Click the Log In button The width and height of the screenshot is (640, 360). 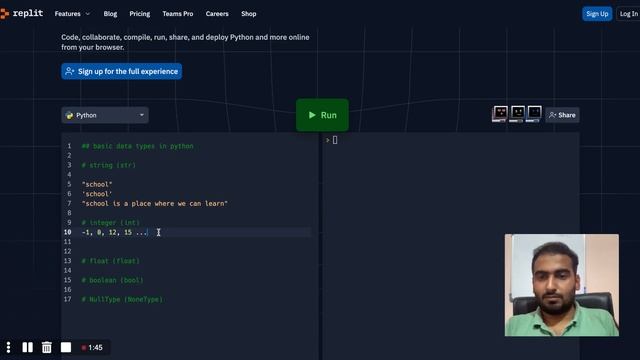628,14
